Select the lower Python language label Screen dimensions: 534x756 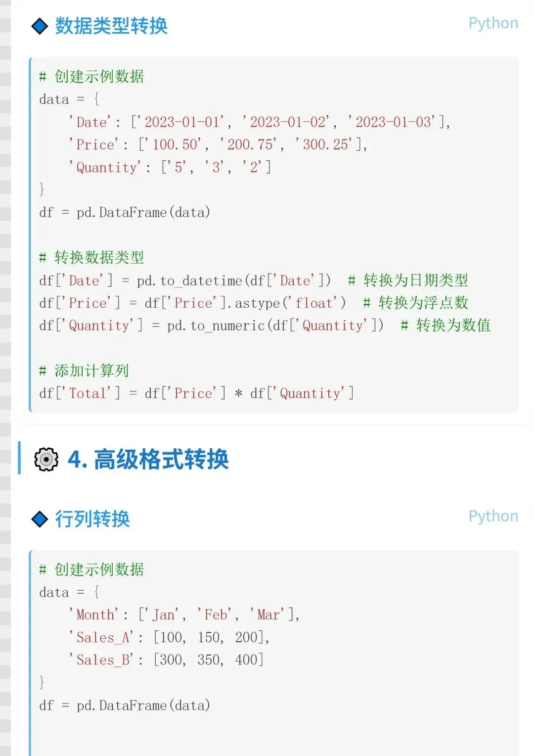point(493,517)
